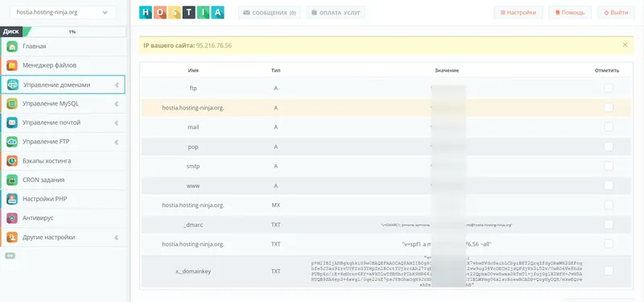
Task: Check the mail record checkbox
Action: pos(609,127)
